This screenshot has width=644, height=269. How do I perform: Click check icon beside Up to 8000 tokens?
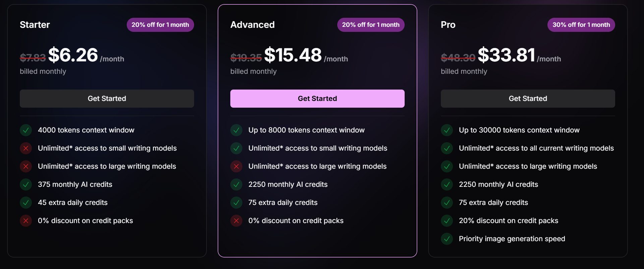tap(236, 130)
